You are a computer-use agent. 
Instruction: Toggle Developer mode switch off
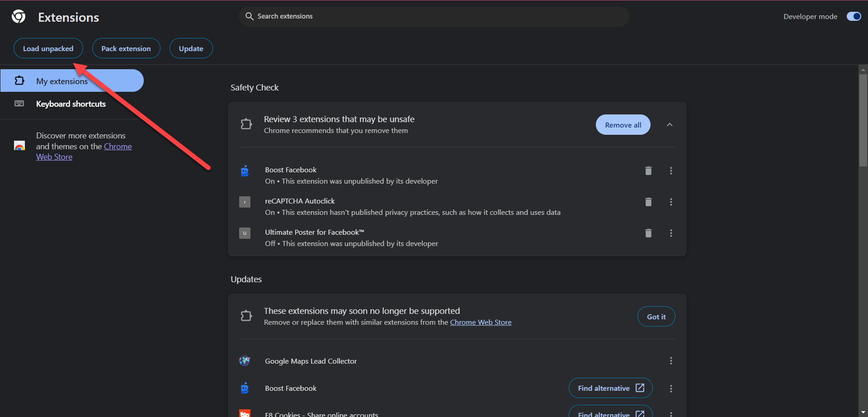(x=854, y=16)
